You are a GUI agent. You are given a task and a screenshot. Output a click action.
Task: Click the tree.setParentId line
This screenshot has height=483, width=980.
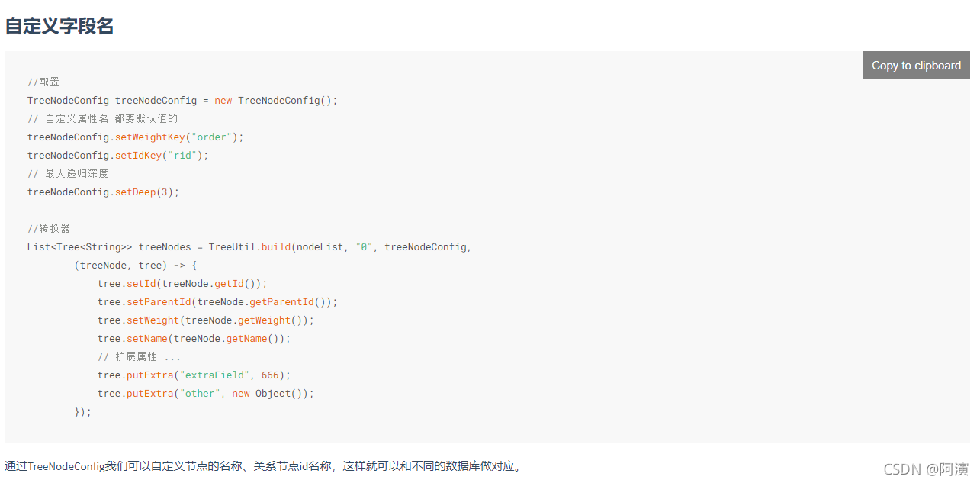coord(217,301)
